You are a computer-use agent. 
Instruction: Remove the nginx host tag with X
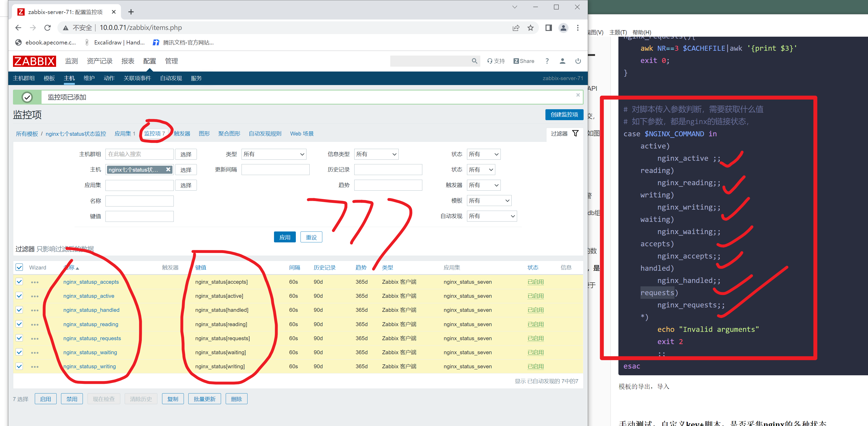point(168,170)
